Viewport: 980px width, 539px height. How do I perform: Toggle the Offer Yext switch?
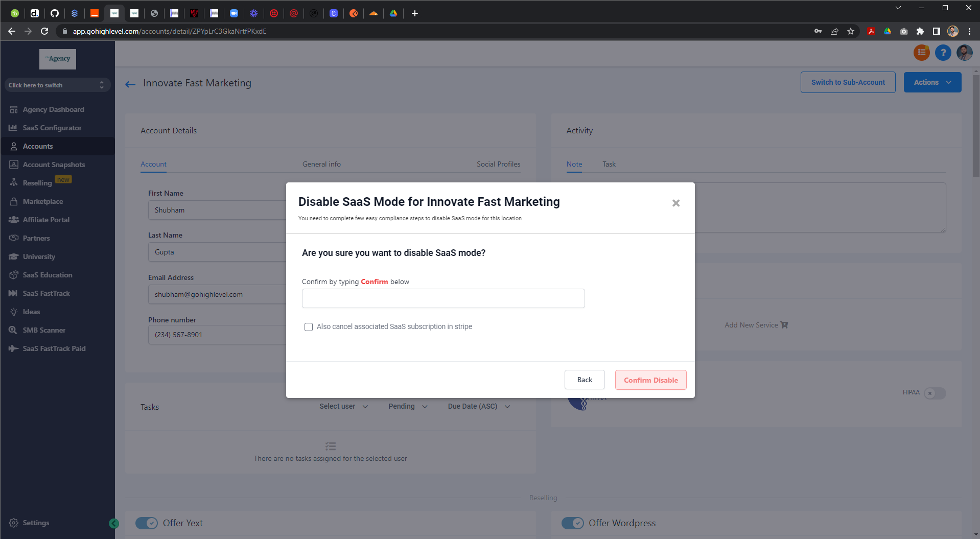point(146,523)
